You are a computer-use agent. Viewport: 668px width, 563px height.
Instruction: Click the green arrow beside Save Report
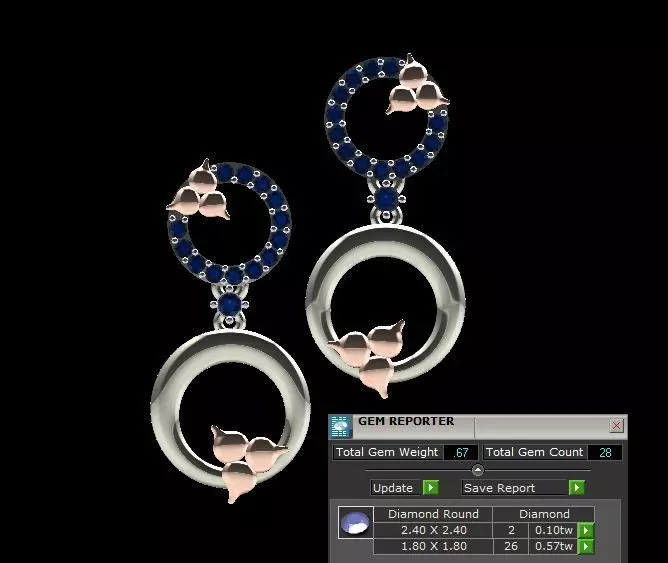pos(577,487)
